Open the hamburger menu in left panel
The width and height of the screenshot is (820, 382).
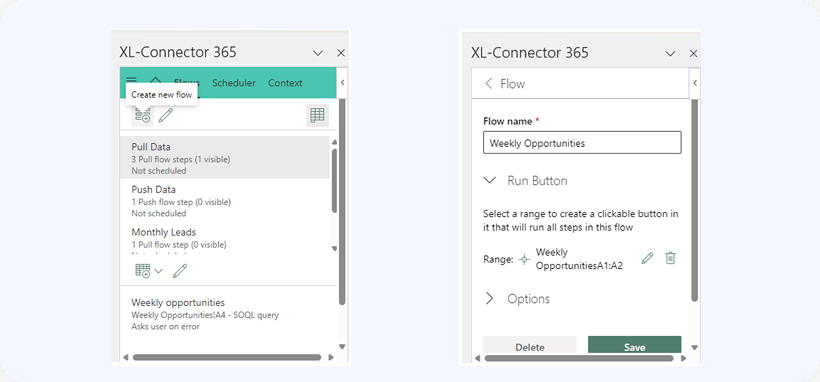(131, 80)
